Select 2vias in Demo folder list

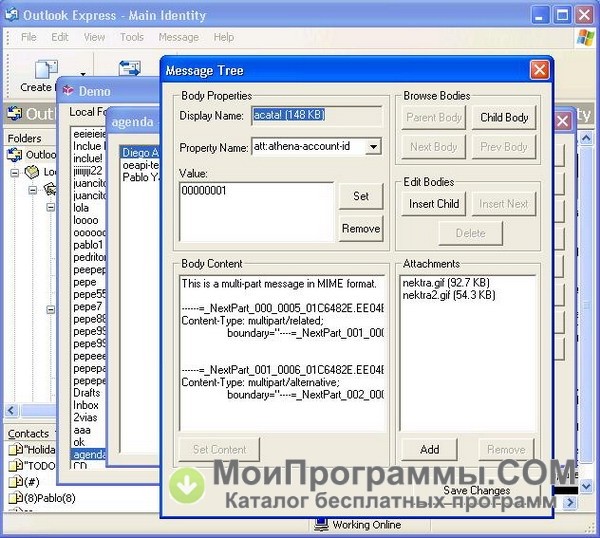(85, 417)
